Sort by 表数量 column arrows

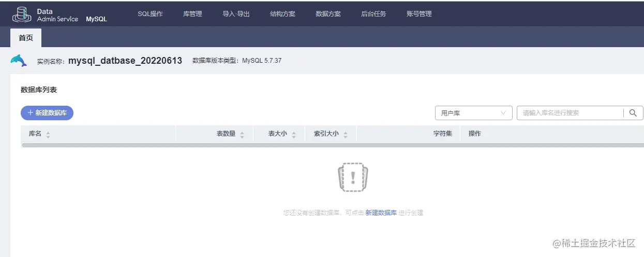[242, 134]
